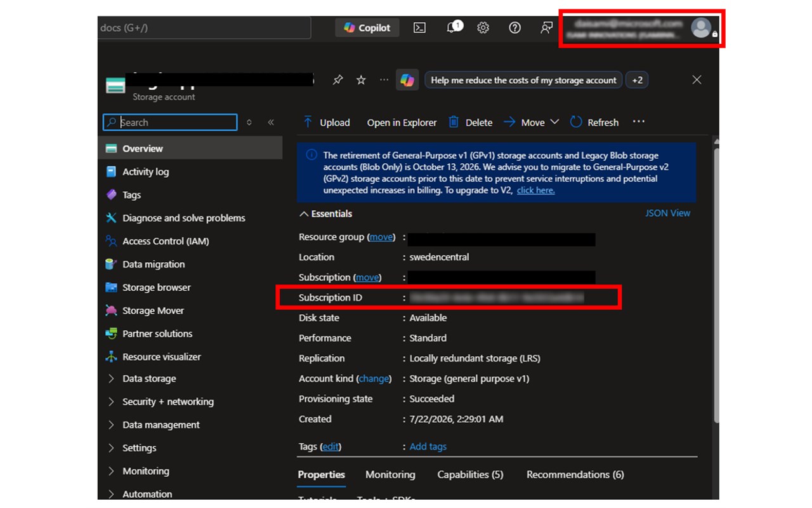Screen dimensions: 812x508
Task: Click the global search box 'docs (G+/)'
Action: pyautogui.click(x=204, y=28)
